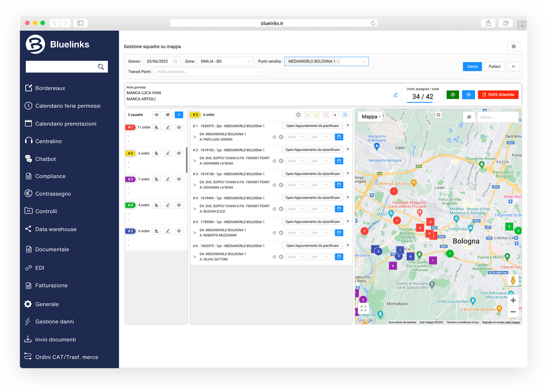The height and width of the screenshot is (392, 547).
Task: Toggle the small square checkbox on map
Action: (438, 115)
